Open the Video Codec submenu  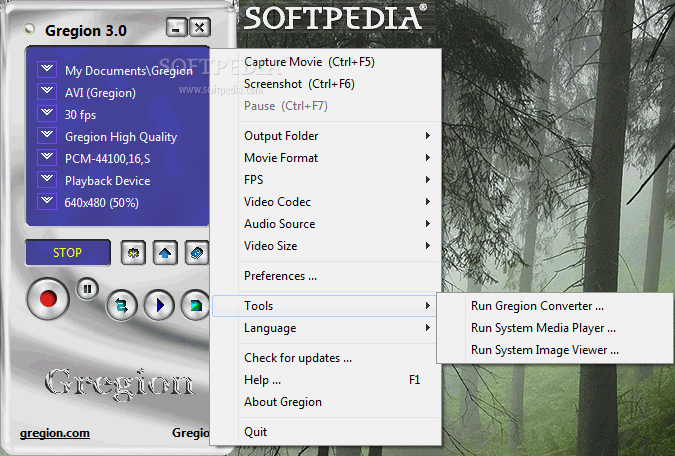(x=326, y=202)
